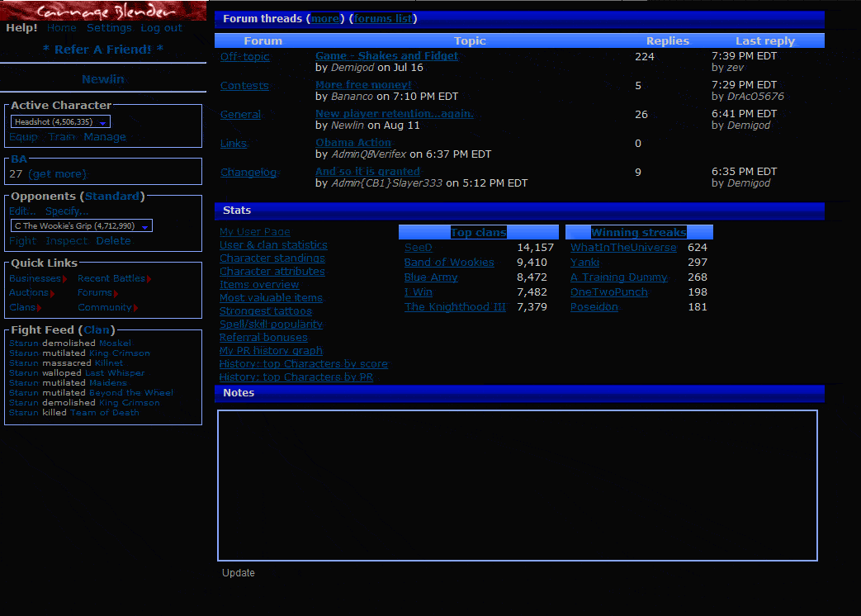Click Manage under Active Character

point(105,137)
